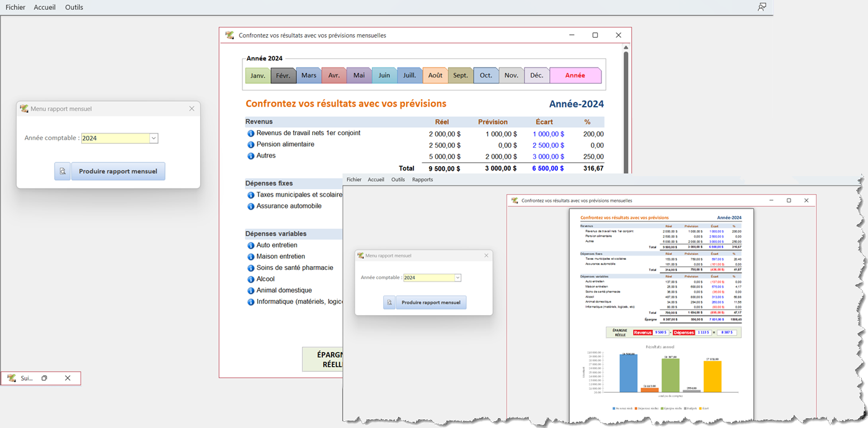Click info icon next to Pension alimentaire

click(x=250, y=145)
